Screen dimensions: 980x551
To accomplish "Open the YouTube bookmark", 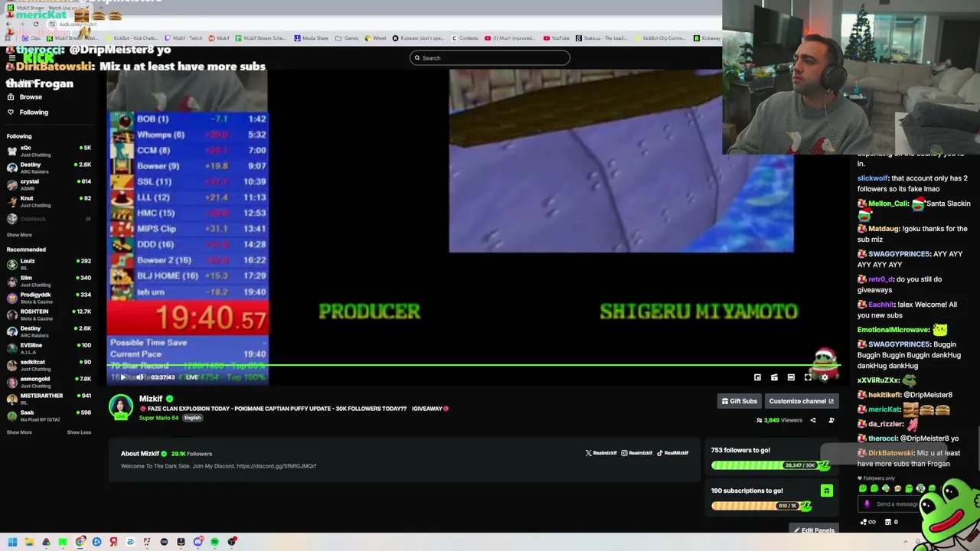I will coord(557,38).
